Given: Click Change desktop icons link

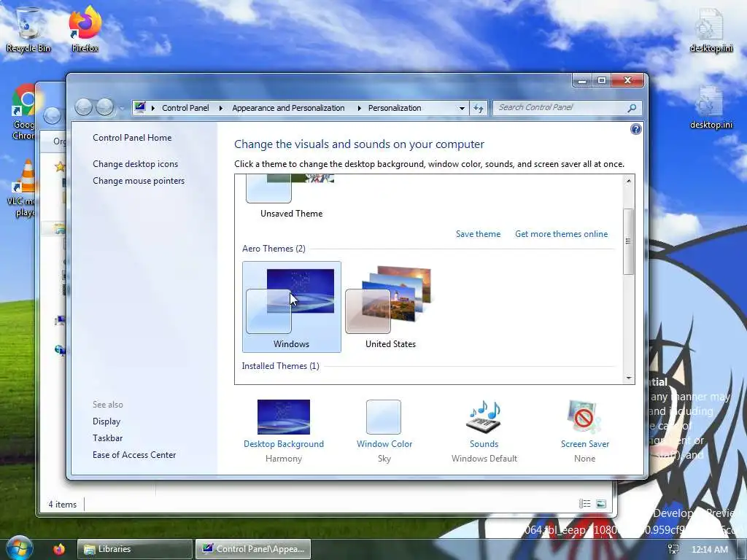Looking at the screenshot, I should click(x=135, y=164).
